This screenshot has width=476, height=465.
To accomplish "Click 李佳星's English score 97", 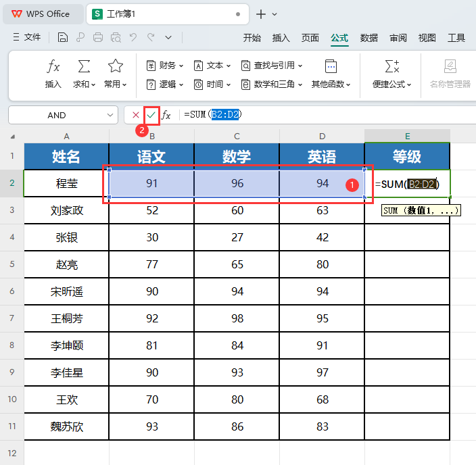I will click(x=322, y=372).
